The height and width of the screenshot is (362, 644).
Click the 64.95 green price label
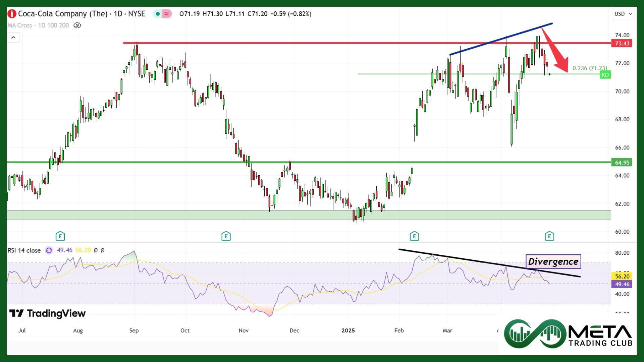click(x=622, y=163)
